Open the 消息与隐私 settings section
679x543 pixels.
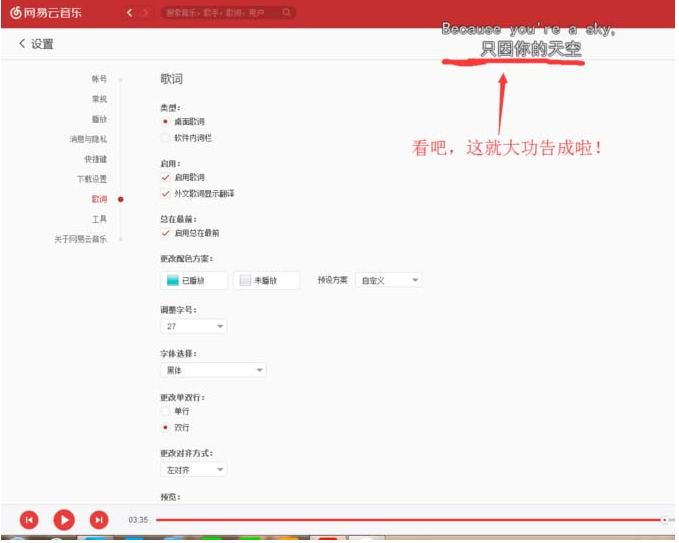[x=88, y=139]
